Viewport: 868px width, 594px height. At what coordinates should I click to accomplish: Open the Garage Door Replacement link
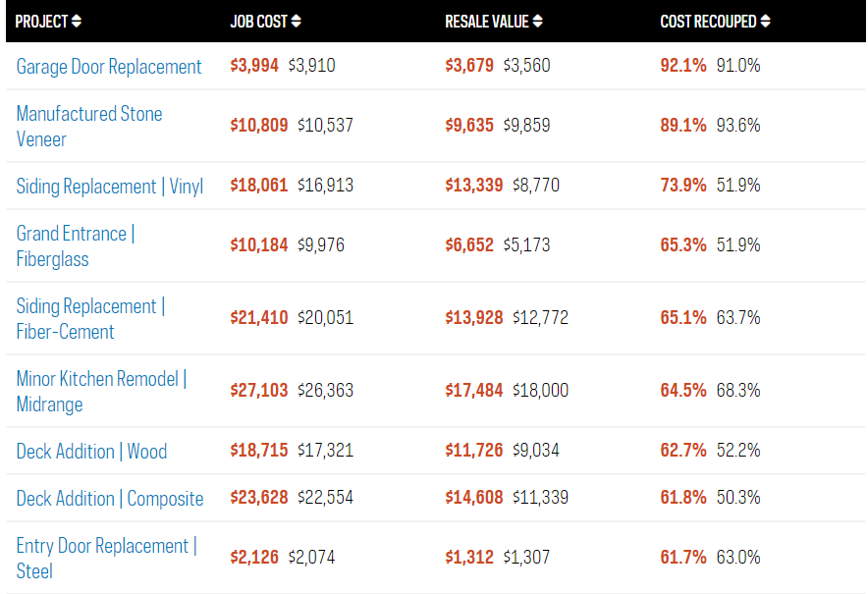pos(109,67)
